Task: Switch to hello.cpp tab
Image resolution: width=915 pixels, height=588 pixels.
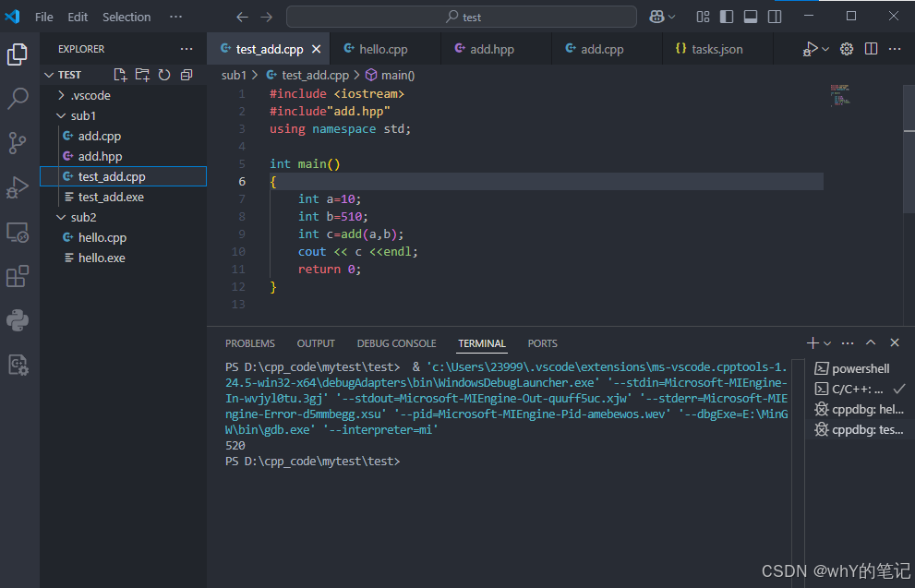Action: click(x=385, y=49)
